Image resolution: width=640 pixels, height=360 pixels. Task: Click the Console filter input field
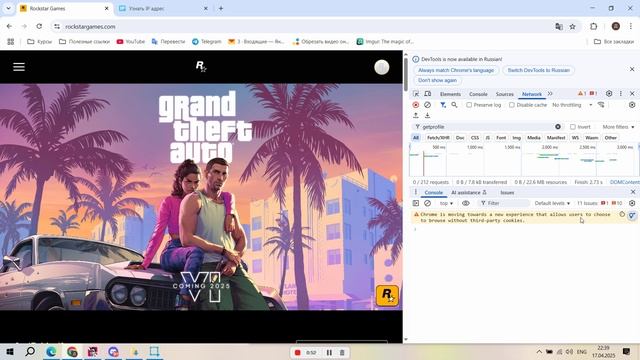505,203
